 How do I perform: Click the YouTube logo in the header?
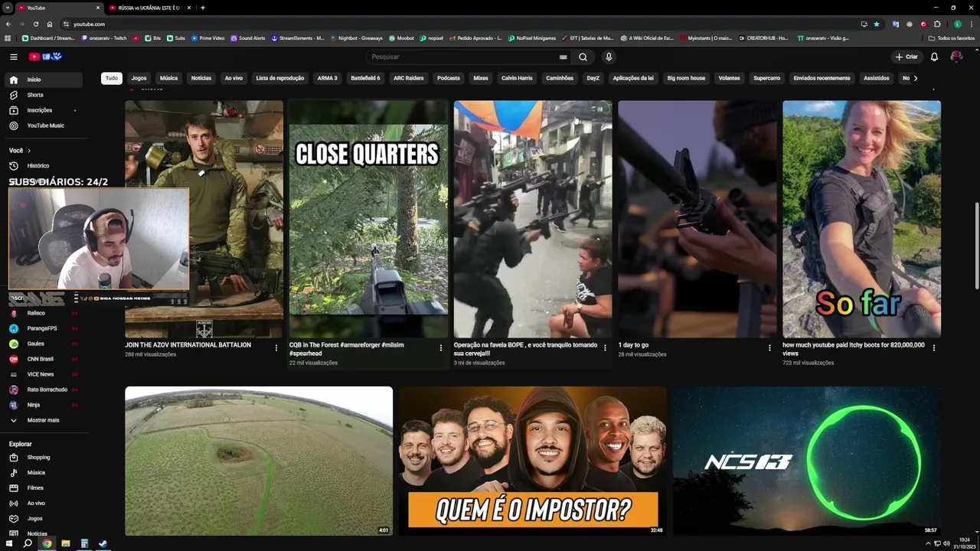click(x=44, y=57)
